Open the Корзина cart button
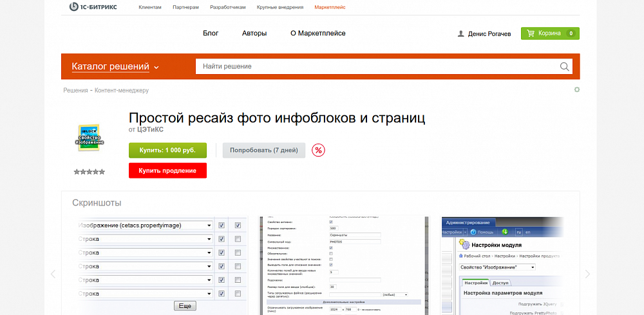Screen dimensions: 644x315 (550, 33)
